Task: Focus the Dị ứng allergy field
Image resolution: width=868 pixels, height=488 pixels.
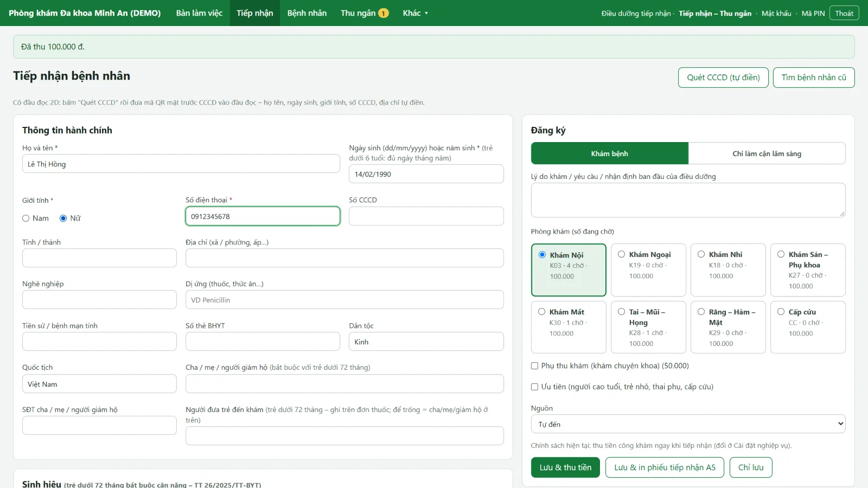Action: click(x=344, y=300)
